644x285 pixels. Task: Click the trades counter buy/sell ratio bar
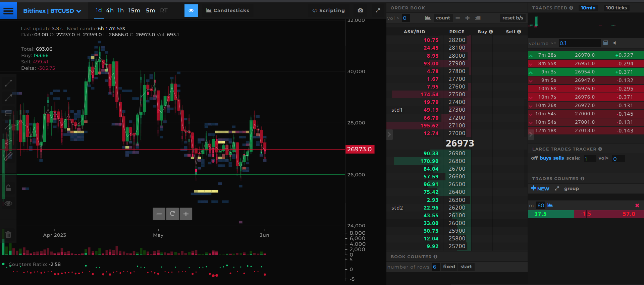tap(585, 214)
